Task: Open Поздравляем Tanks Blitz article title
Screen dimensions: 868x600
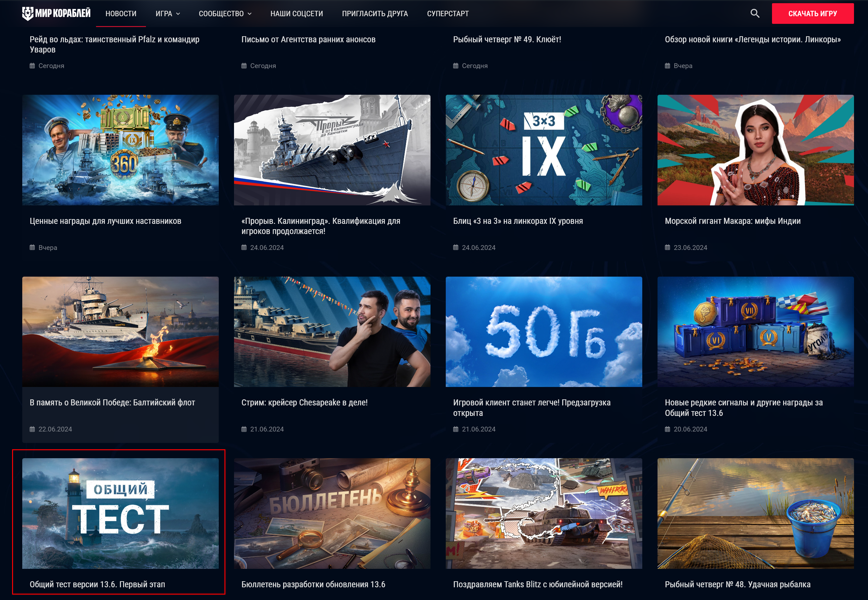Action: [x=538, y=584]
